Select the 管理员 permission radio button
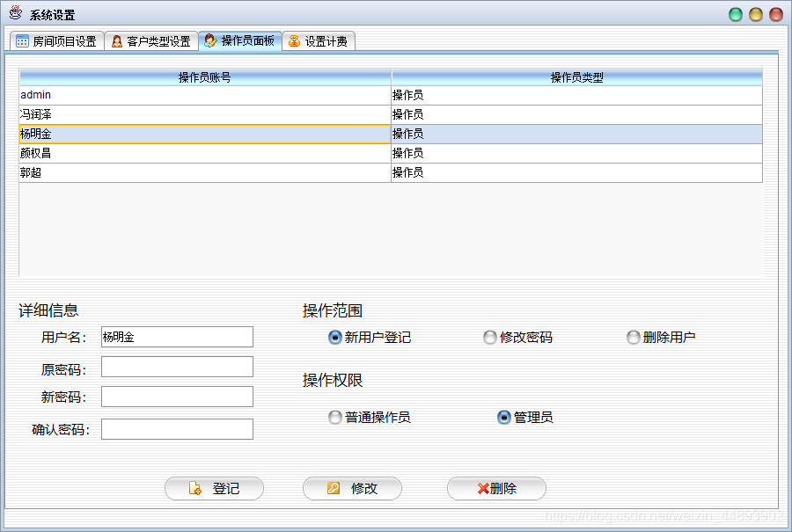792x532 pixels. pyautogui.click(x=525, y=418)
